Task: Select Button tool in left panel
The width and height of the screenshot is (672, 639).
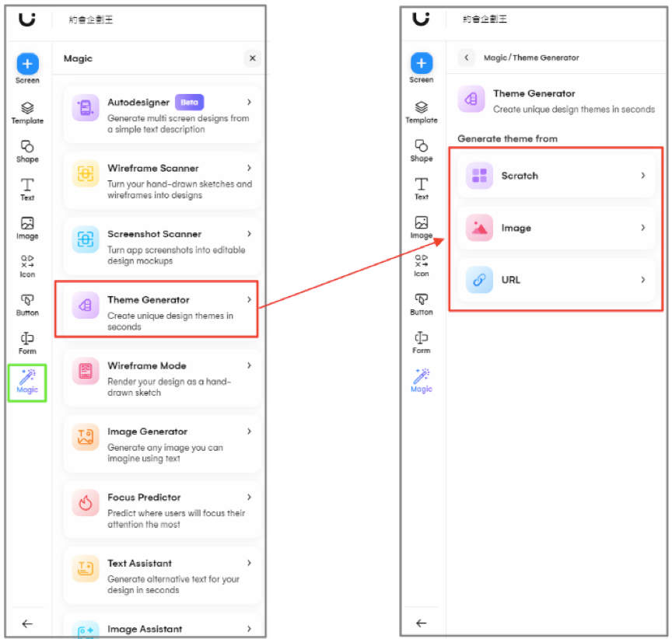Action: point(27,305)
